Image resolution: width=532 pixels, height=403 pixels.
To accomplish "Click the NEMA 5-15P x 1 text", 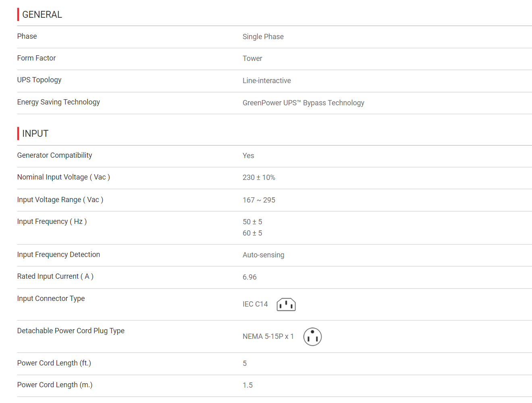I will coord(268,336).
